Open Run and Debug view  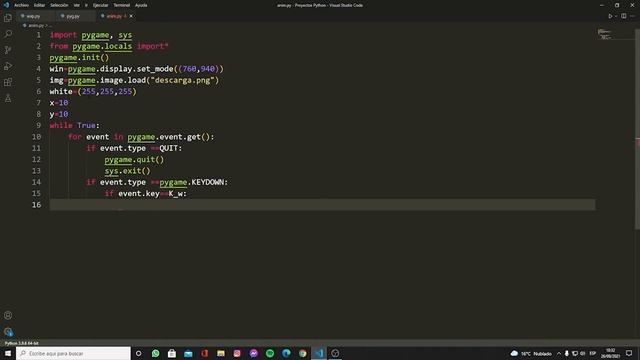[x=8, y=66]
